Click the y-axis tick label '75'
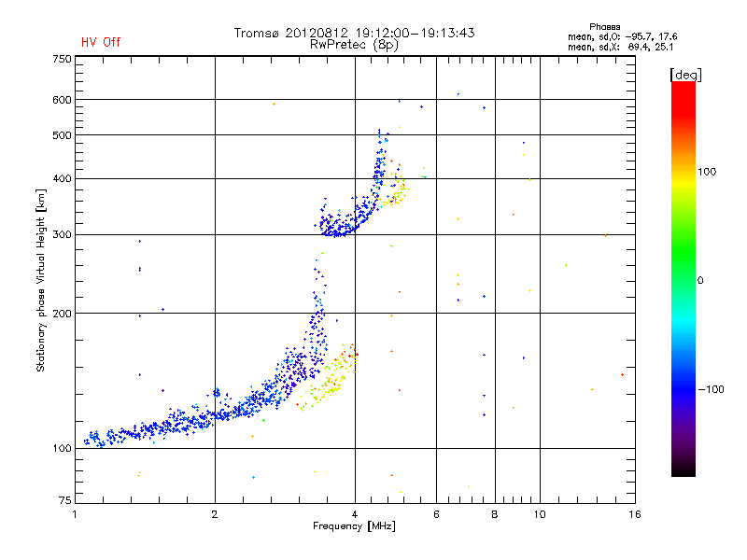 (65, 500)
